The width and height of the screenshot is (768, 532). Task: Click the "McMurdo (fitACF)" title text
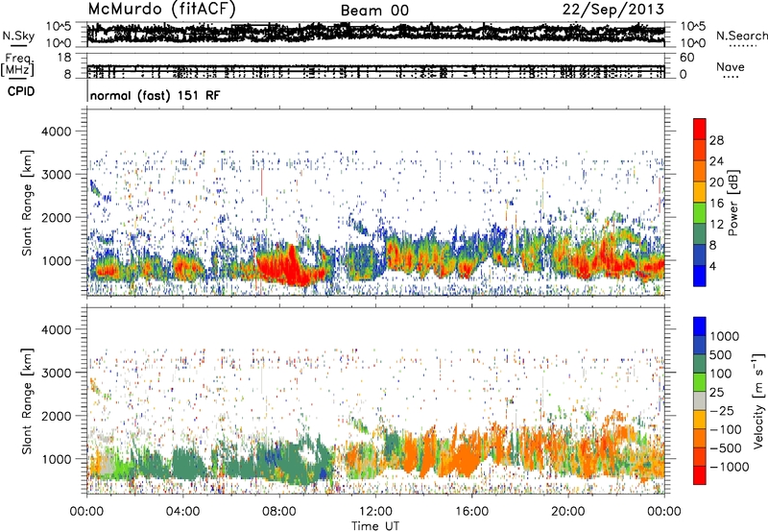[161, 9]
